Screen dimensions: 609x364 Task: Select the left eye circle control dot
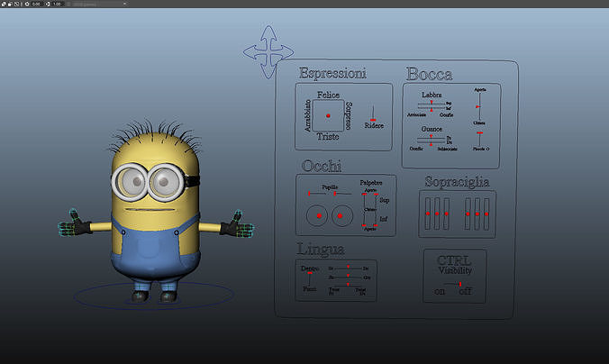click(319, 215)
